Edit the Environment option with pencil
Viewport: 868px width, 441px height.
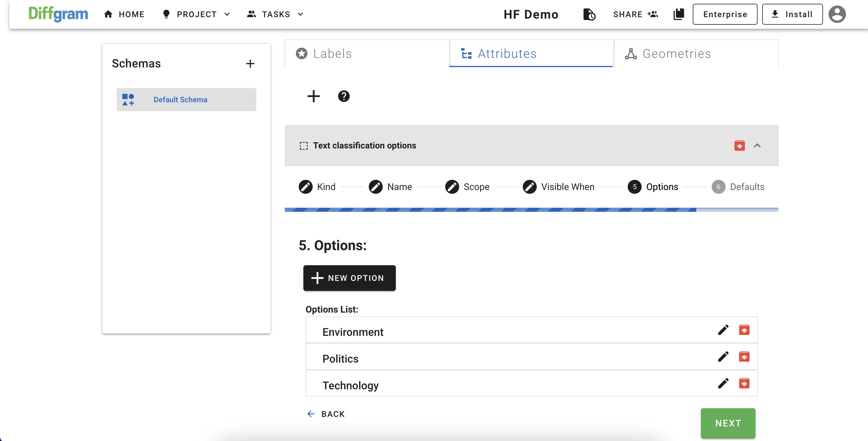[x=723, y=330]
